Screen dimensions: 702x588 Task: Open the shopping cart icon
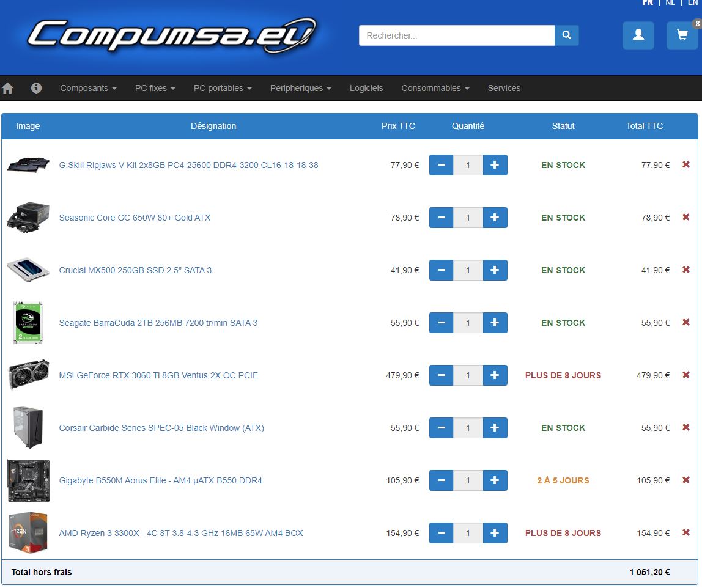[x=682, y=35]
